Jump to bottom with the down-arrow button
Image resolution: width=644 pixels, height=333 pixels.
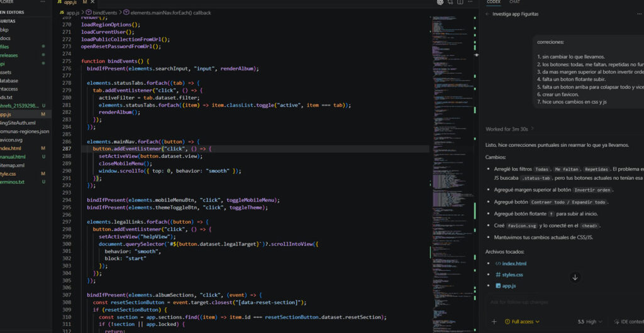[x=575, y=278]
